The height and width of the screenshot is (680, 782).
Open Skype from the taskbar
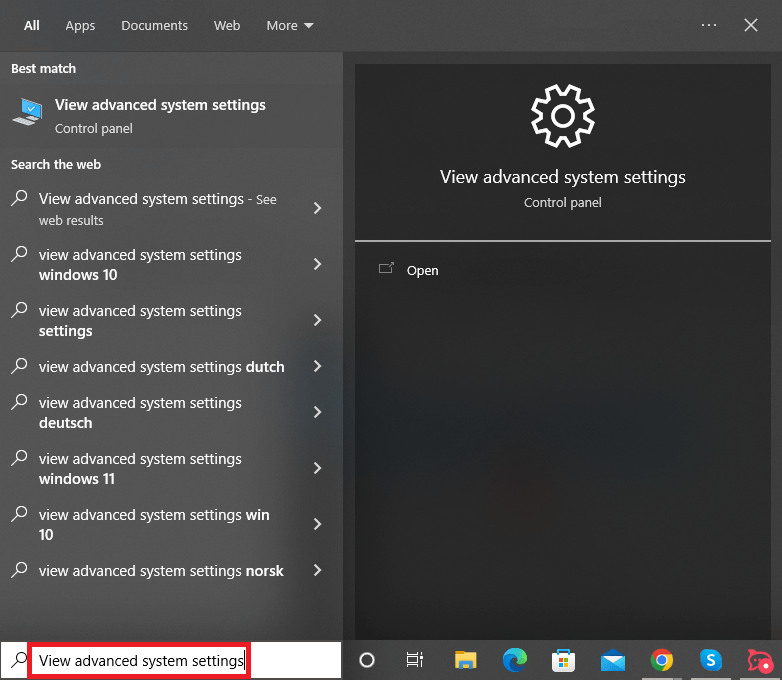(x=711, y=660)
